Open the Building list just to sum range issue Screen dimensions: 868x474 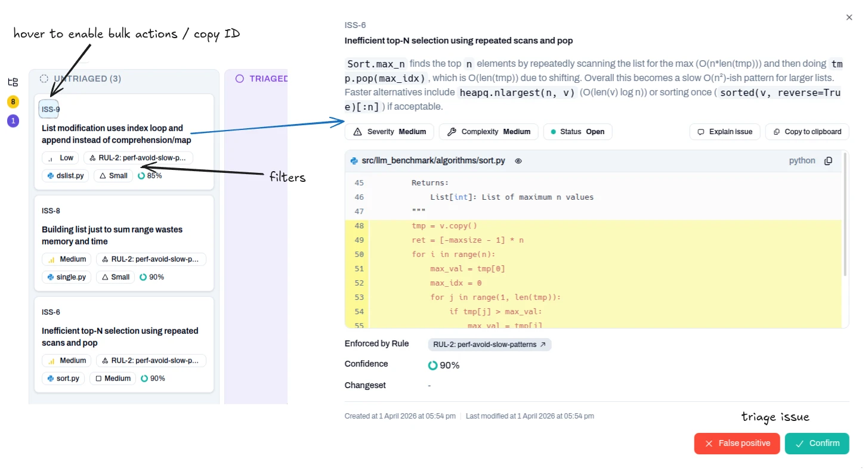(x=112, y=236)
